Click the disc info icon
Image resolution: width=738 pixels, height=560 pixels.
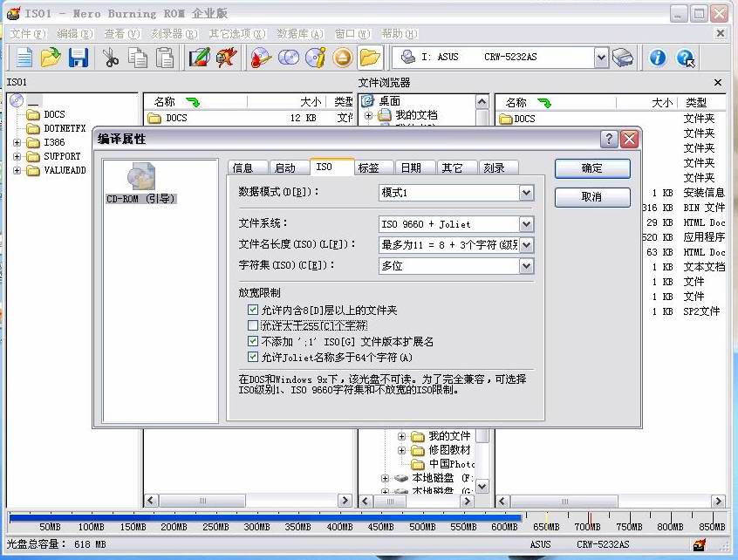click(x=315, y=58)
